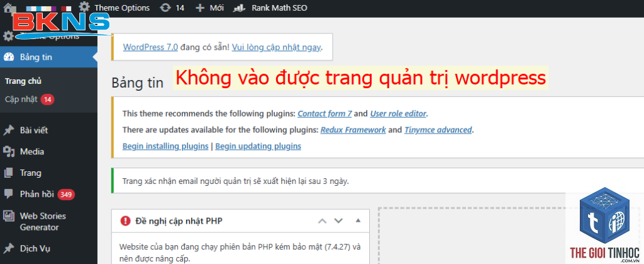Viewport: 644px width, 264px height.
Task: Move PHP update widget down with chevron
Action: click(x=338, y=221)
